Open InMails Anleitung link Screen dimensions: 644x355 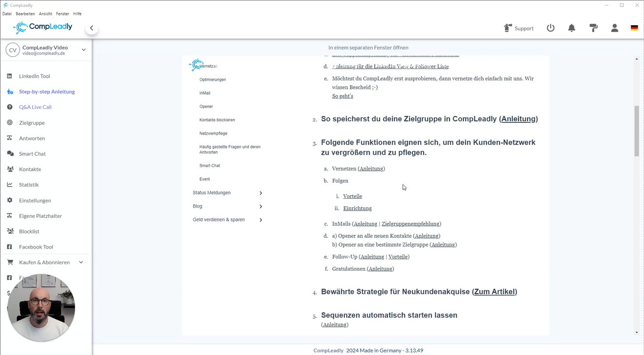coord(365,224)
